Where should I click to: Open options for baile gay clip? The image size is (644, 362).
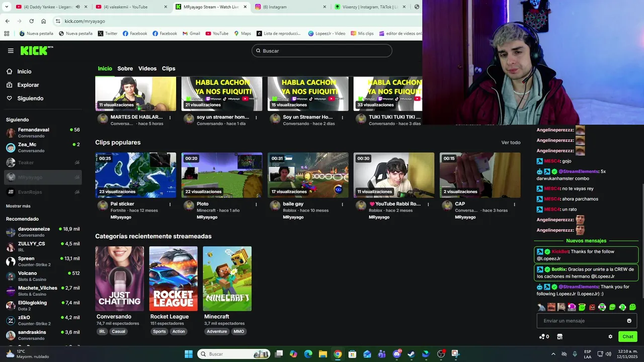[342, 205]
